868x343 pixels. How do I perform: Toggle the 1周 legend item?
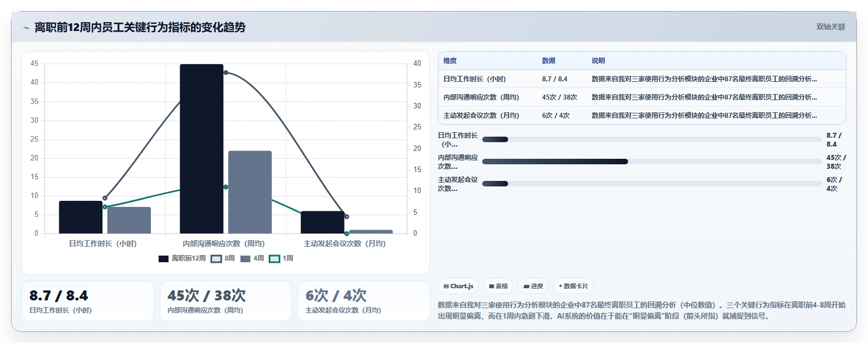(x=281, y=258)
